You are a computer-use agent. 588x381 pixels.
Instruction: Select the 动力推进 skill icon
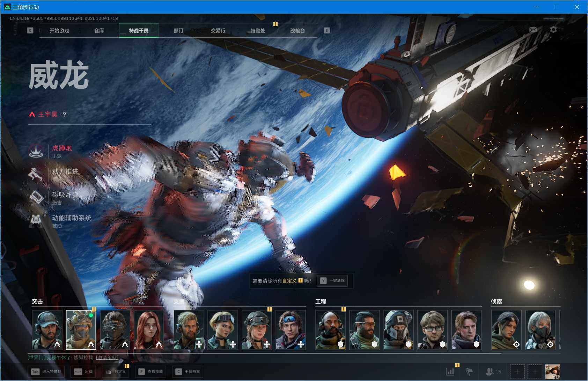click(x=36, y=175)
